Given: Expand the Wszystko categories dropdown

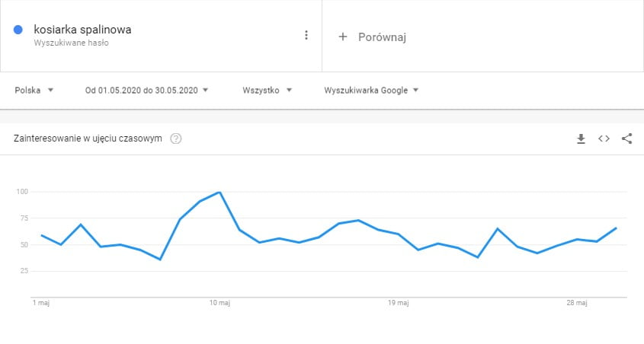Looking at the screenshot, I should click(267, 91).
